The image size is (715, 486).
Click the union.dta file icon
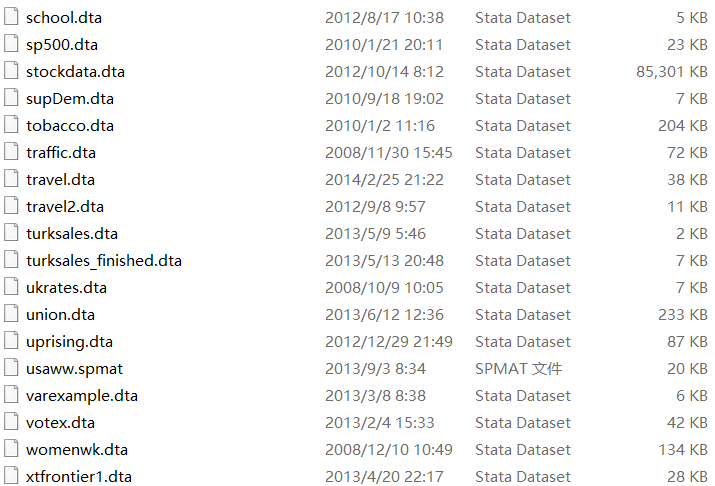(x=10, y=314)
